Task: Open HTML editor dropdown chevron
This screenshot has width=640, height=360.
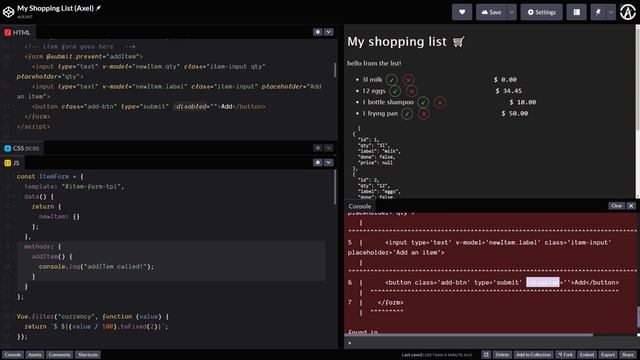Action: click(x=329, y=32)
